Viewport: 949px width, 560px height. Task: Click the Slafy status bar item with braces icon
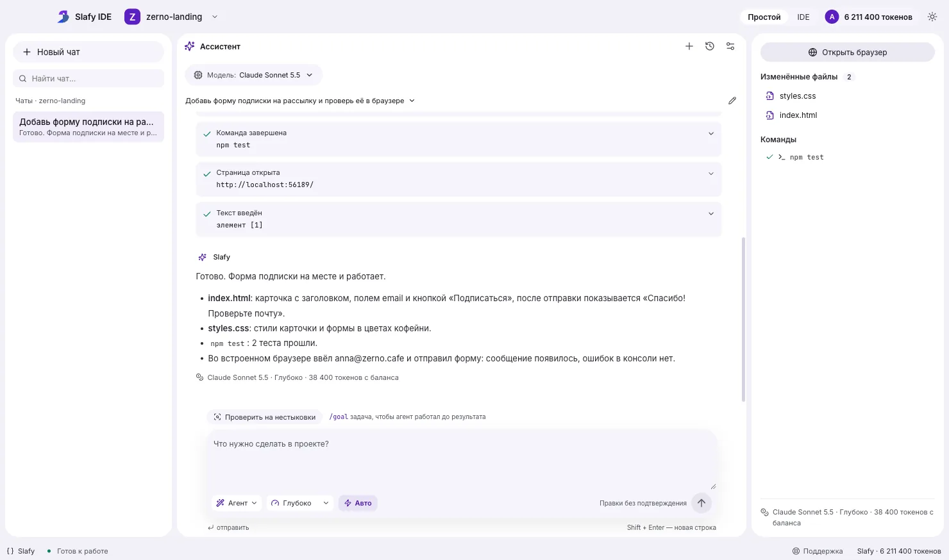[21, 551]
